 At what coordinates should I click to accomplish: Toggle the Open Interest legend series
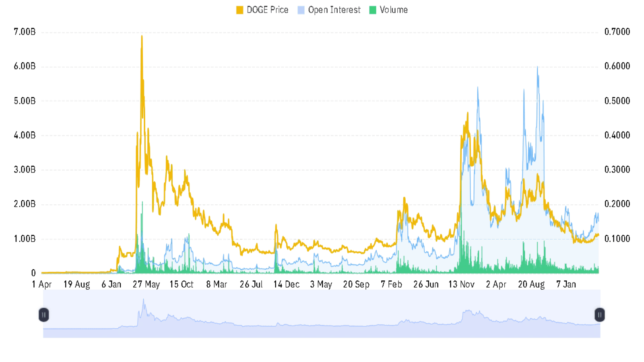coord(329,10)
